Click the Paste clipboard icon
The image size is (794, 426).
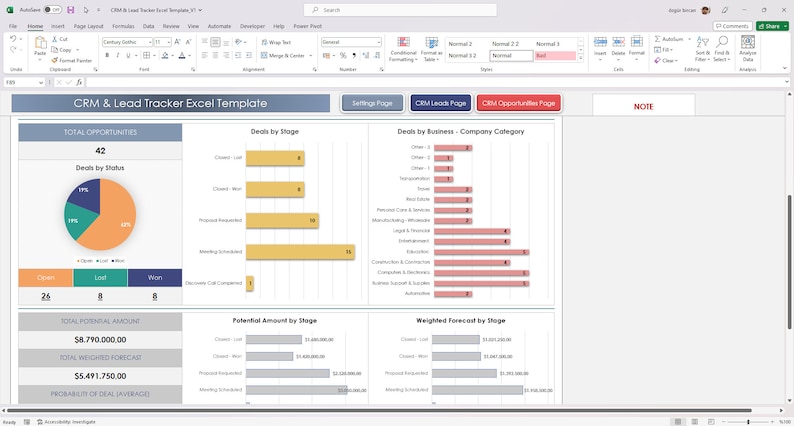coord(40,43)
